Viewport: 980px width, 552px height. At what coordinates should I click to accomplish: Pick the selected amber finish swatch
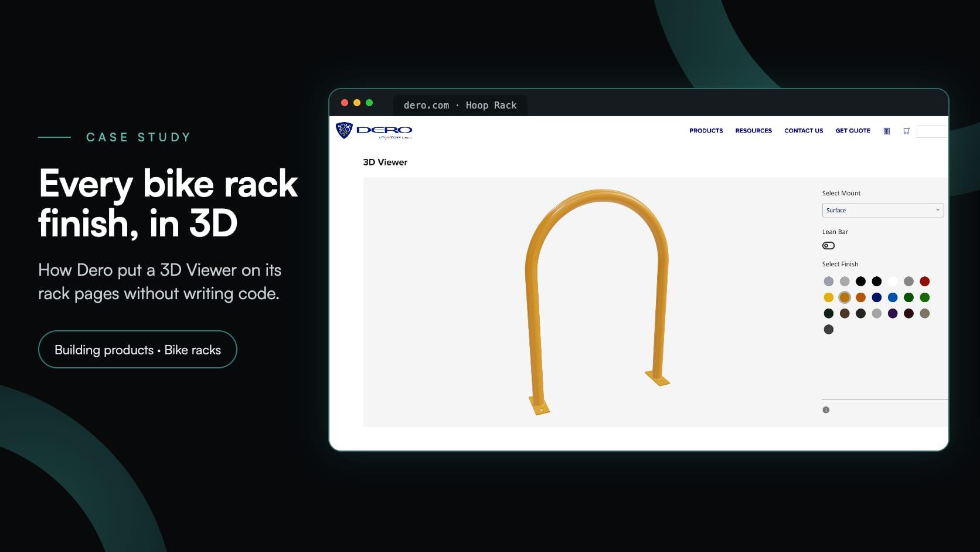pos(845,297)
